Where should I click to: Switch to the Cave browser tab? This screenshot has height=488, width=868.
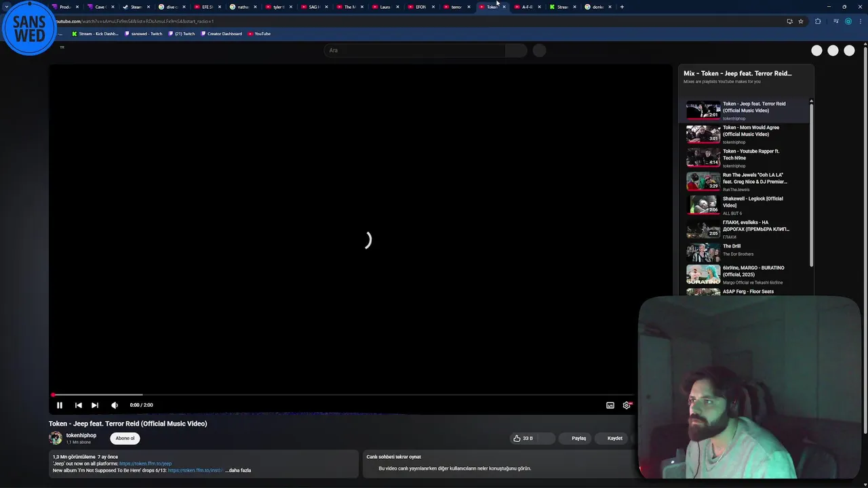[100, 7]
